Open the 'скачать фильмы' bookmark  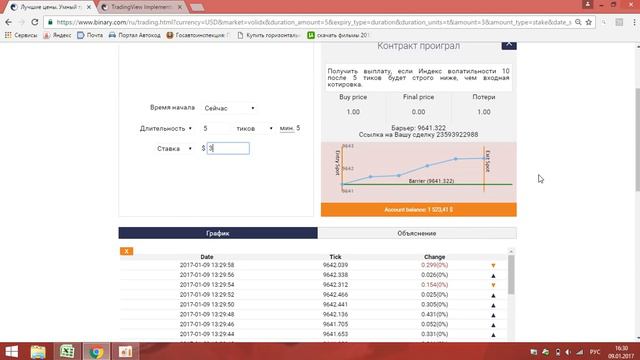click(338, 36)
